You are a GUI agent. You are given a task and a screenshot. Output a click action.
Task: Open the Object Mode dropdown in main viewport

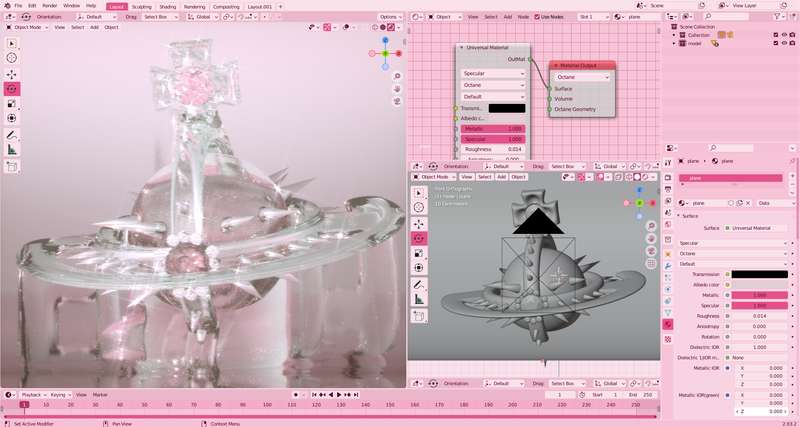pyautogui.click(x=27, y=27)
